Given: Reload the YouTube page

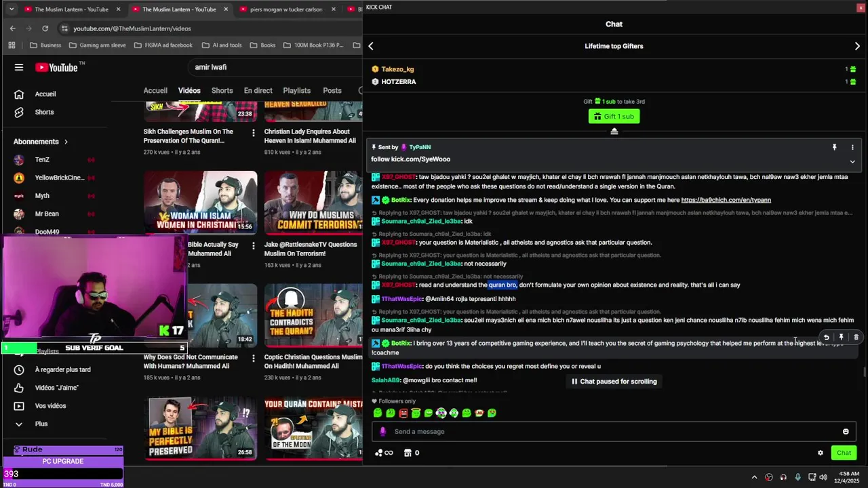Looking at the screenshot, I should 45,28.
